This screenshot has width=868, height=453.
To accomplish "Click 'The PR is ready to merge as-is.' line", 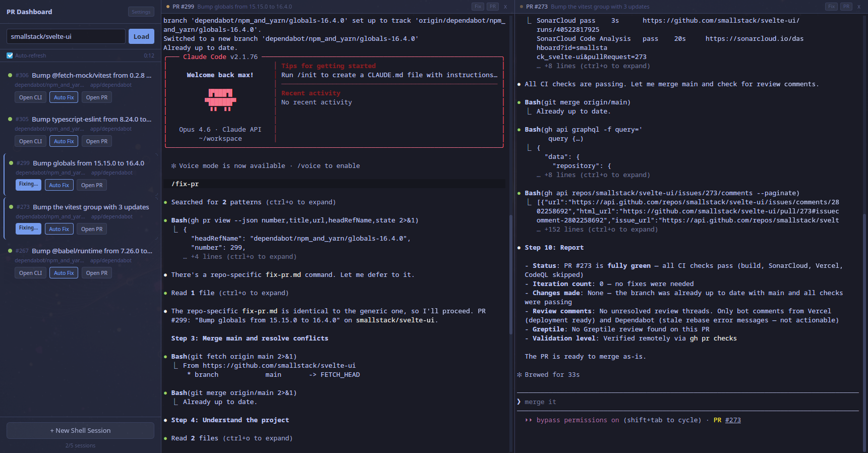I will pos(585,357).
